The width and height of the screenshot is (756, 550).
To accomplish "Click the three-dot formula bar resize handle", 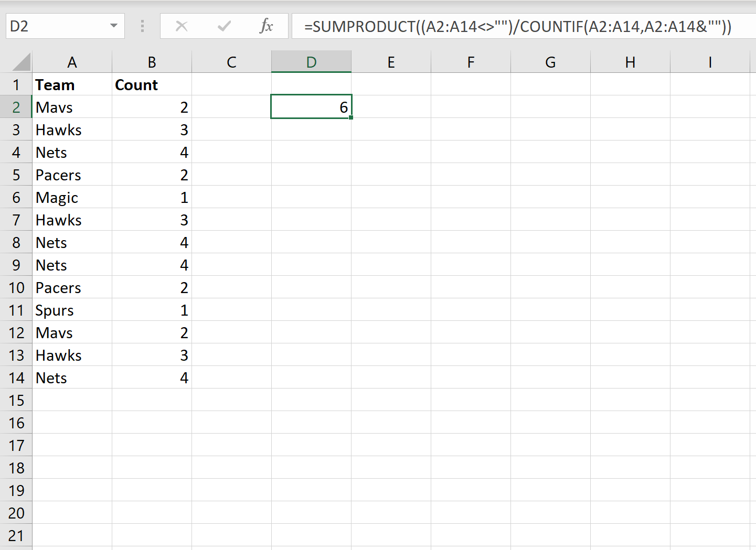I will [142, 26].
